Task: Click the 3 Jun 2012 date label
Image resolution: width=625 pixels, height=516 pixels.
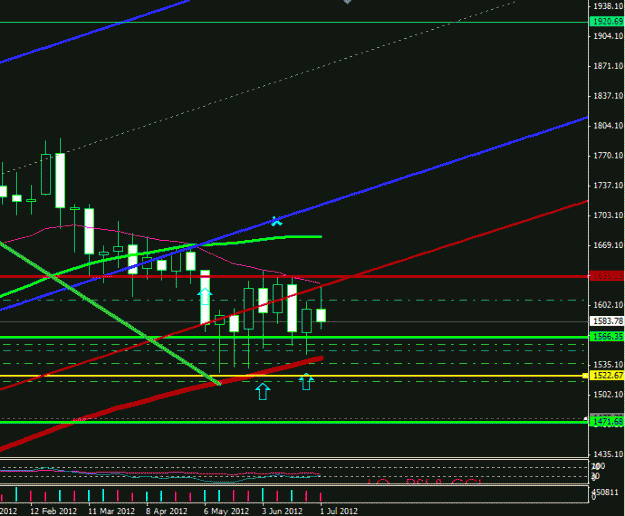Action: [282, 511]
